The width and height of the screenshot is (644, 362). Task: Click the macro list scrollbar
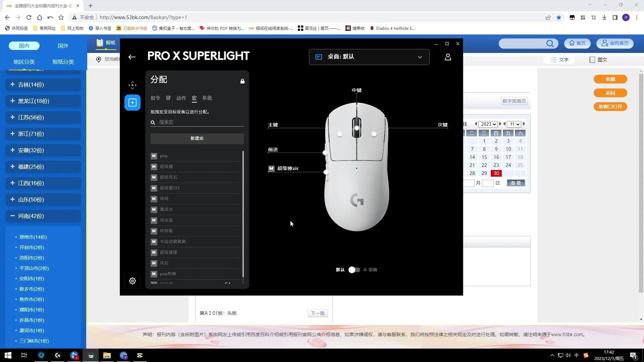243,215
